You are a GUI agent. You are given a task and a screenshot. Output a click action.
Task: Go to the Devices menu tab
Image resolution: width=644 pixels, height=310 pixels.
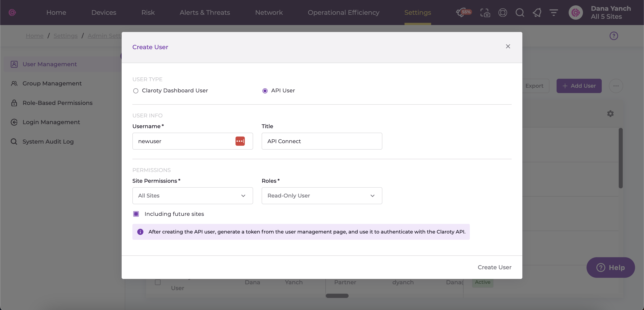pos(104,13)
